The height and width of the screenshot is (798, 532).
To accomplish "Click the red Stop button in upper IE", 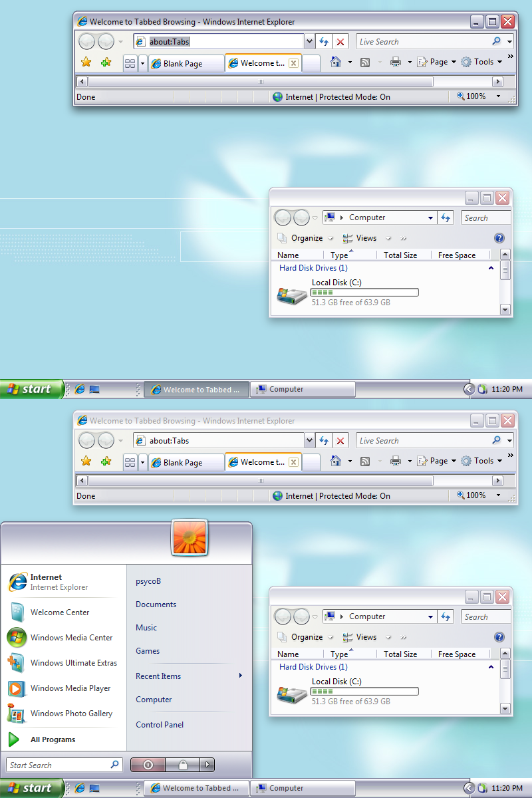I will pyautogui.click(x=340, y=42).
